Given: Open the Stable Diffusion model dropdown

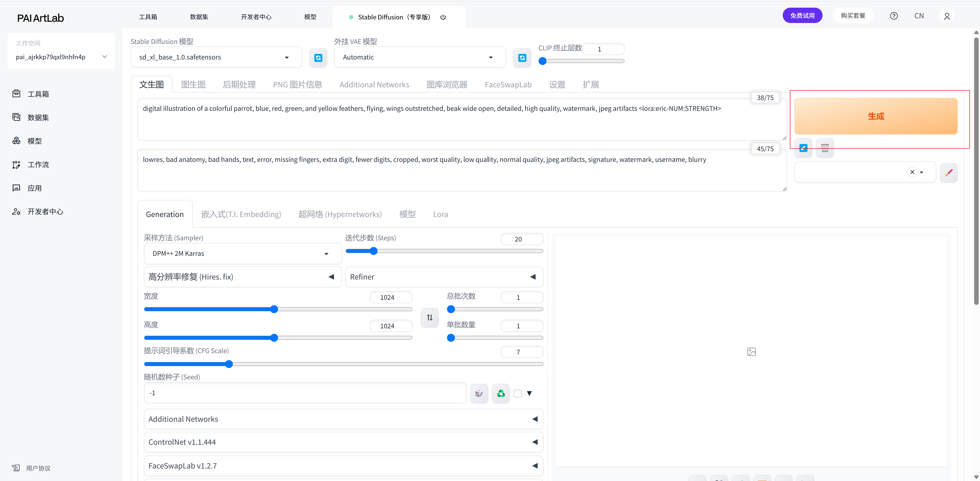Looking at the screenshot, I should click(216, 57).
